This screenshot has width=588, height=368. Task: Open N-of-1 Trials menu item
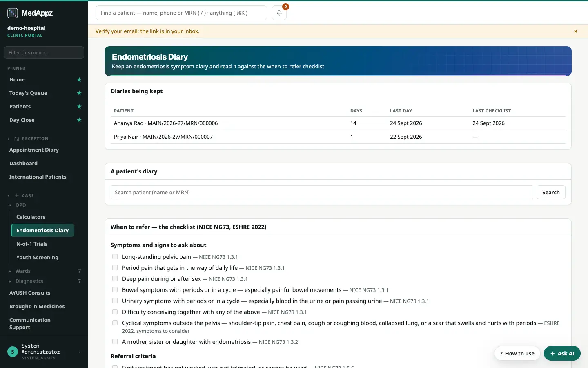click(x=32, y=244)
